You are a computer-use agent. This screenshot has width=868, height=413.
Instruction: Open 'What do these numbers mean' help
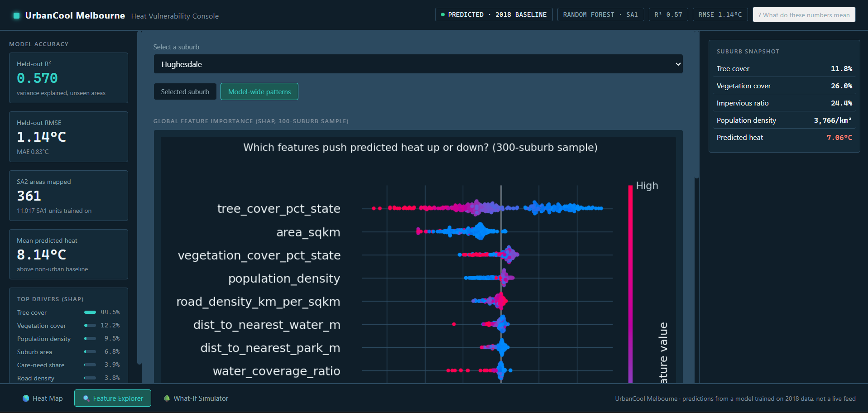[804, 14]
